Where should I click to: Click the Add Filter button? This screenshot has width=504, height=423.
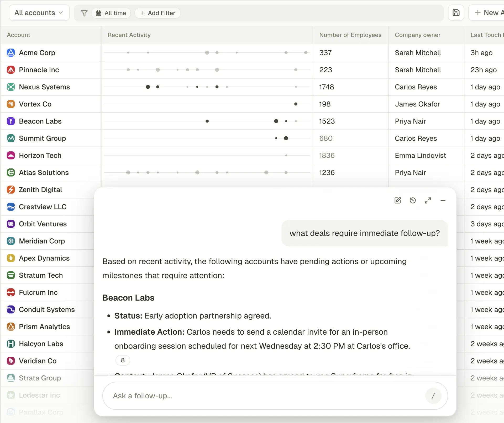pyautogui.click(x=157, y=13)
